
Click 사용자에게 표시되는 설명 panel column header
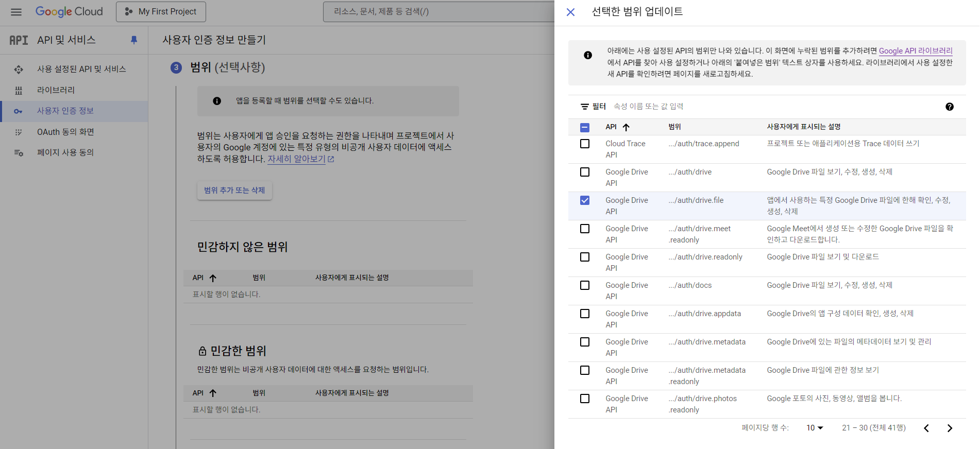pos(804,127)
